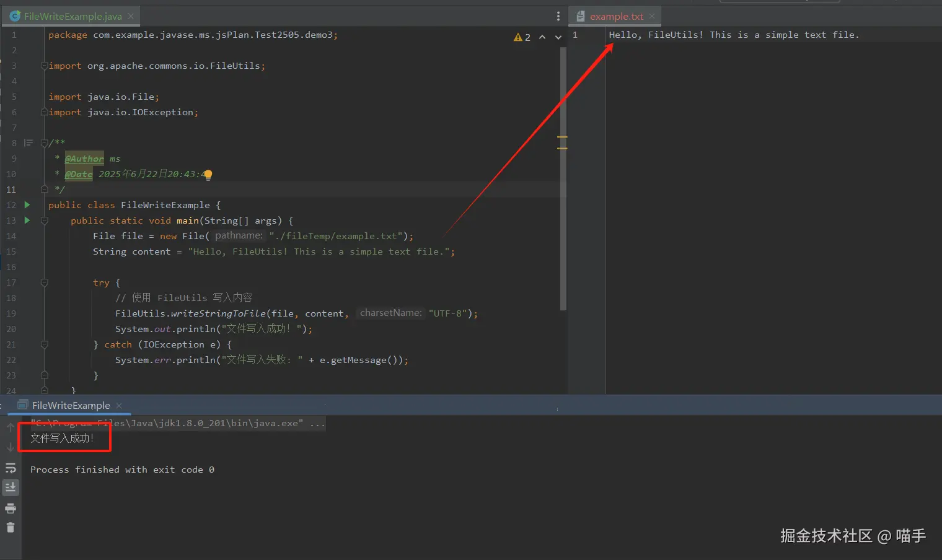
Task: Click the 'String content' declaration on line 15
Action: [x=131, y=252]
